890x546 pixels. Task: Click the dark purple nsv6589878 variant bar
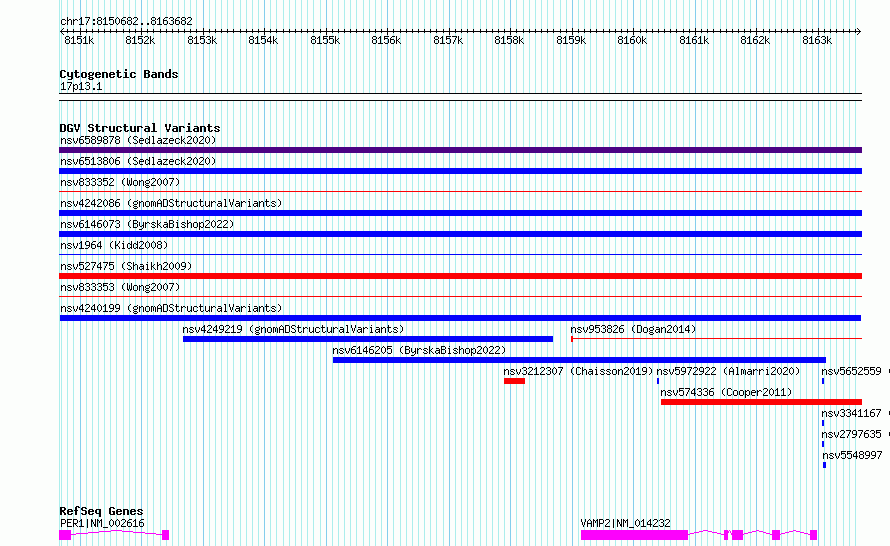tap(460, 150)
